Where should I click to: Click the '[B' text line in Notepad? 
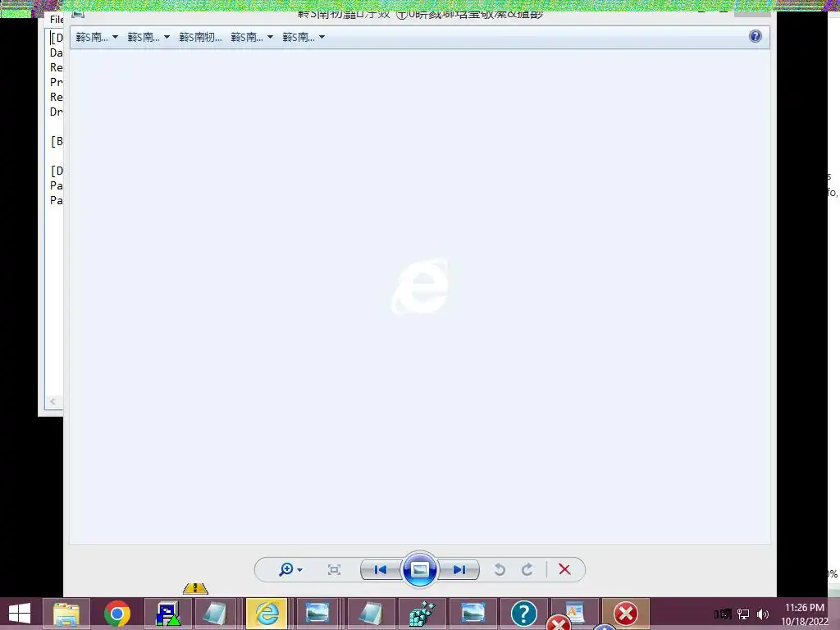57,141
